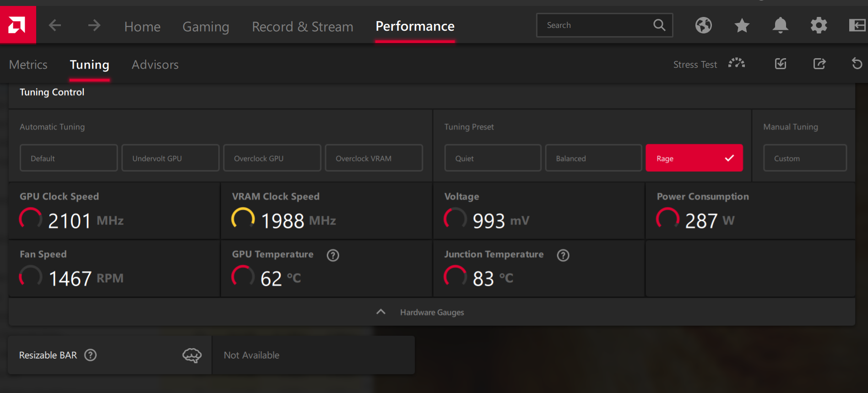Select the Quiet tuning preset
The width and height of the screenshot is (868, 393).
493,158
